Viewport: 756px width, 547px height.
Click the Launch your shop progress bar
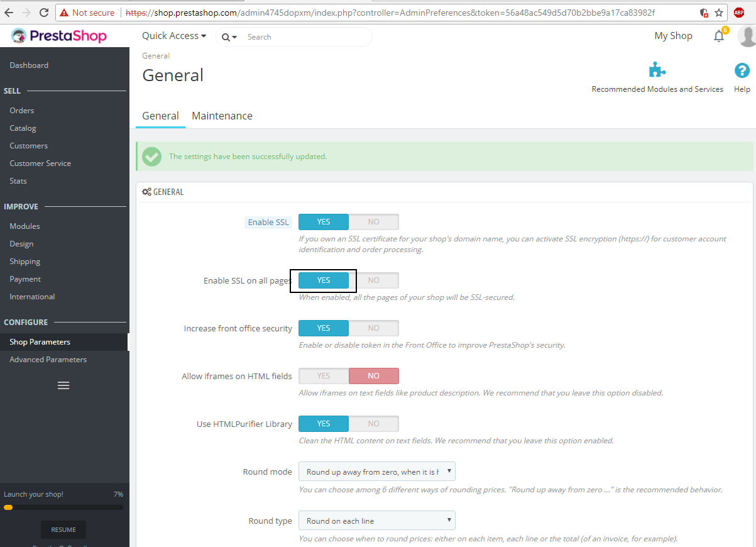tap(63, 507)
